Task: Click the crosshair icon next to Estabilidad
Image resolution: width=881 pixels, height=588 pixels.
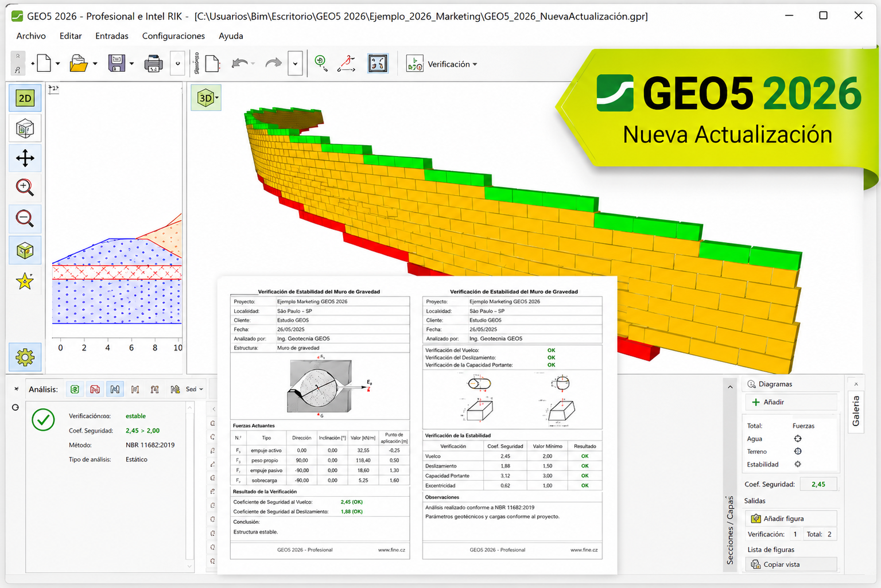Action: [798, 464]
